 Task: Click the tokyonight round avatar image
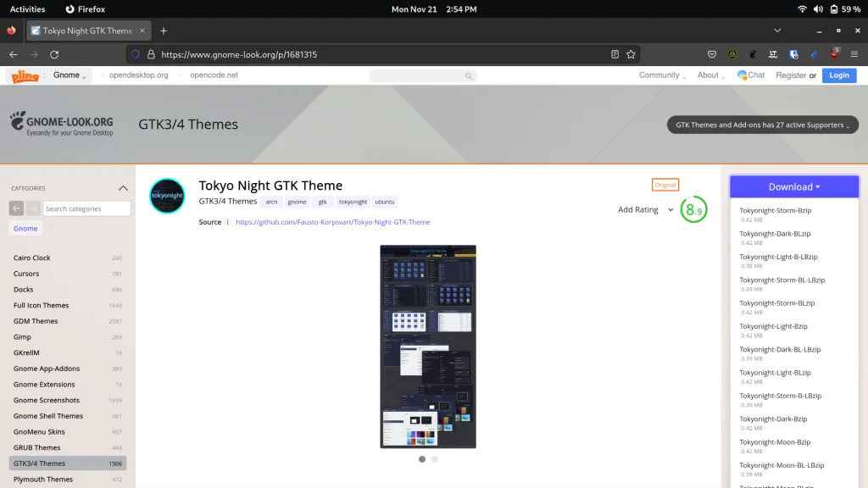[x=167, y=196]
